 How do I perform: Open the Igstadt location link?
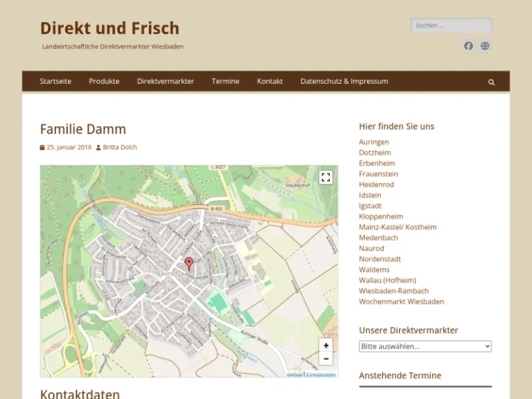click(x=370, y=206)
